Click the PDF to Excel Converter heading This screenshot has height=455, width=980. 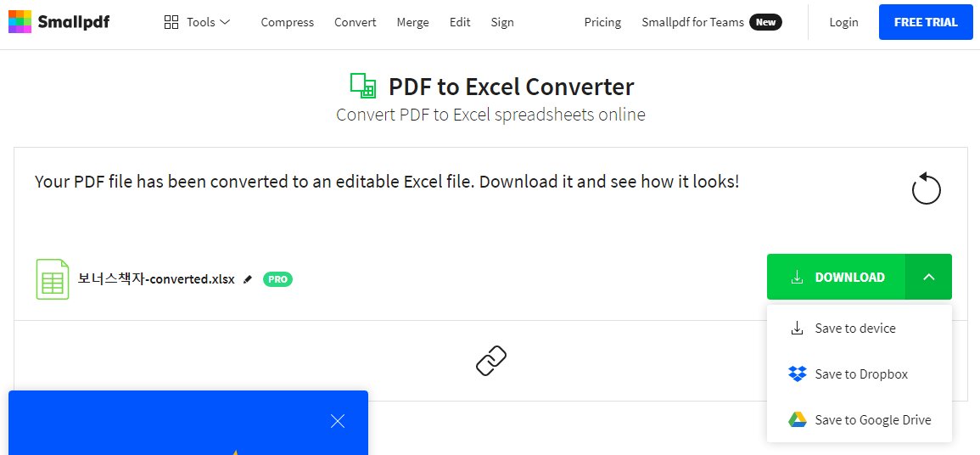click(512, 87)
